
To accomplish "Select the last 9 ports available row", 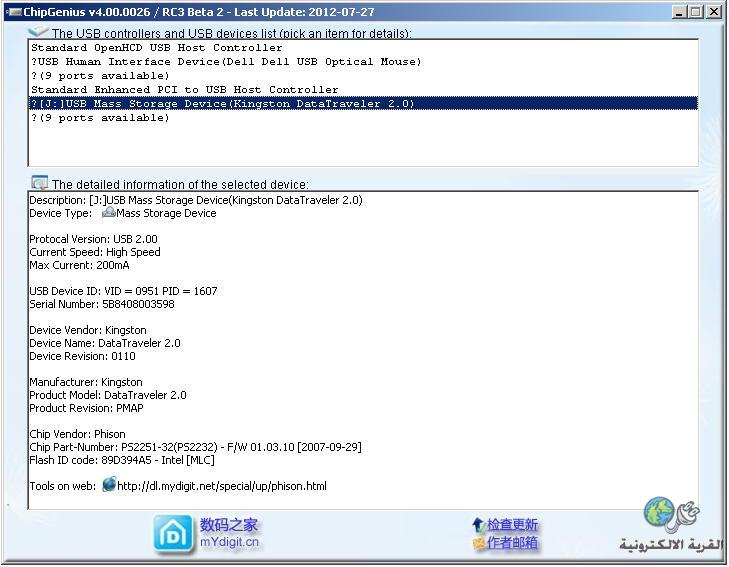I will tap(363, 118).
